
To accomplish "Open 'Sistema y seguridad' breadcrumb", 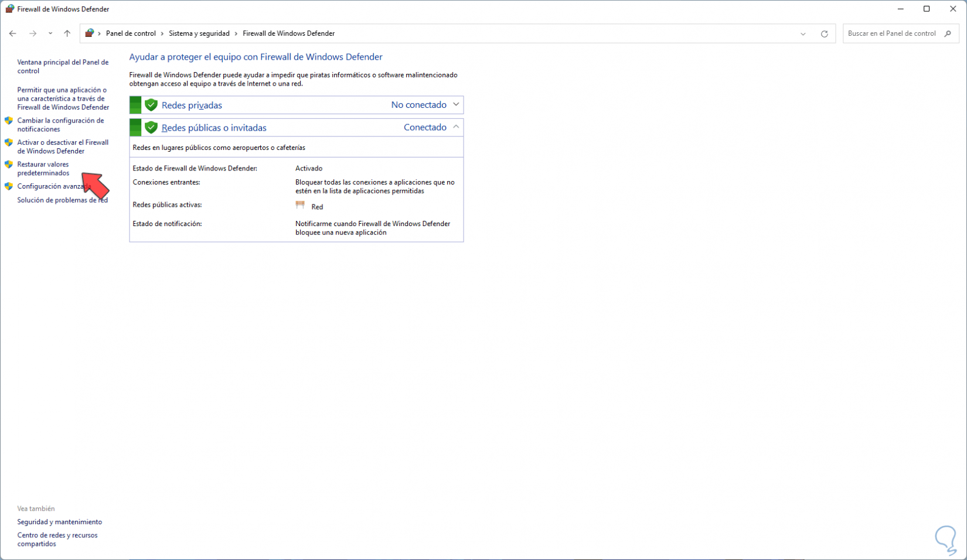I will point(199,33).
